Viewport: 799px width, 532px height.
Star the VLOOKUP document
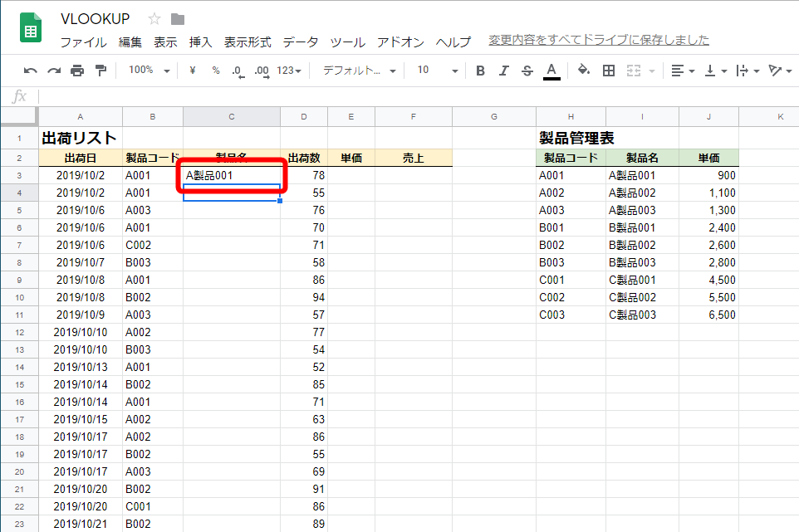point(154,19)
